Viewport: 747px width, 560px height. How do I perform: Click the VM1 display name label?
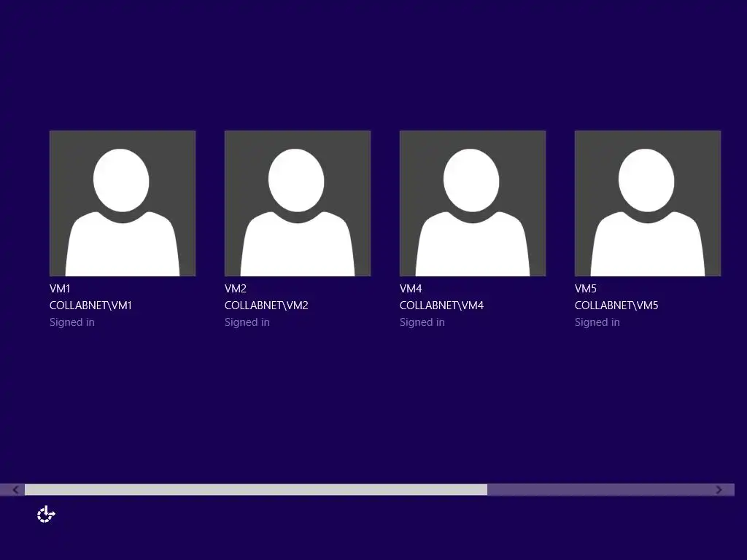tap(60, 289)
